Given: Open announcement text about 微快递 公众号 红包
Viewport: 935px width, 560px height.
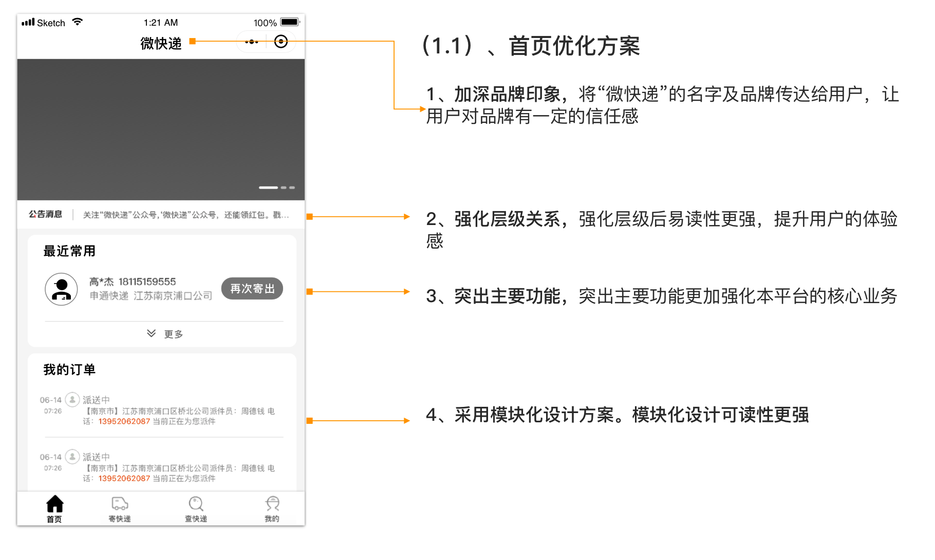Looking at the screenshot, I should pos(186,215).
